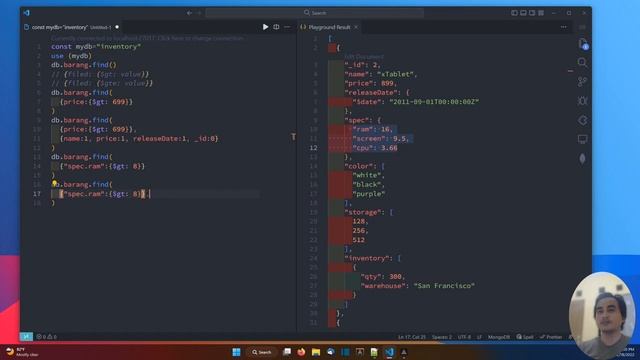Open File Explorer from the taskbar
Viewport: 640px width, 360px height.
pos(316,352)
